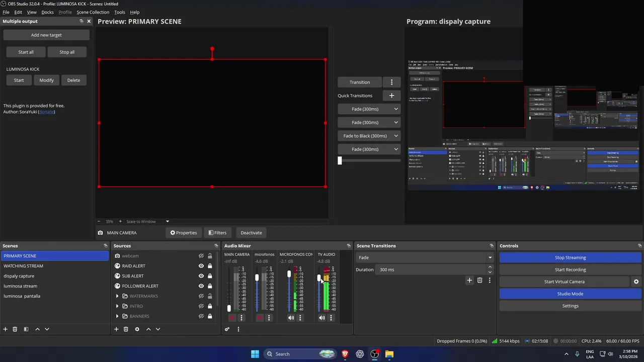Image resolution: width=644 pixels, height=362 pixels.
Task: Unmute the MAIN CAMERA audio channel
Action: click(232, 318)
